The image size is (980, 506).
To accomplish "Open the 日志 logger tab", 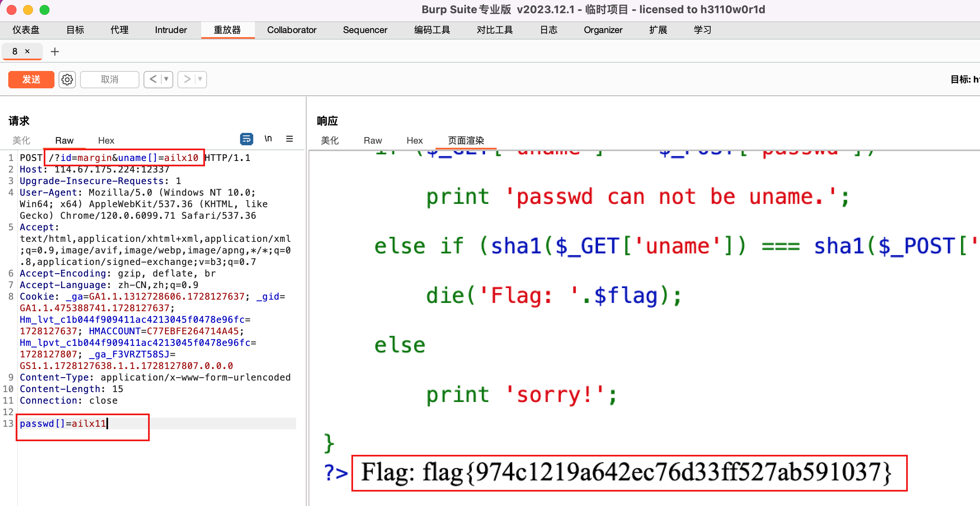I will [548, 30].
